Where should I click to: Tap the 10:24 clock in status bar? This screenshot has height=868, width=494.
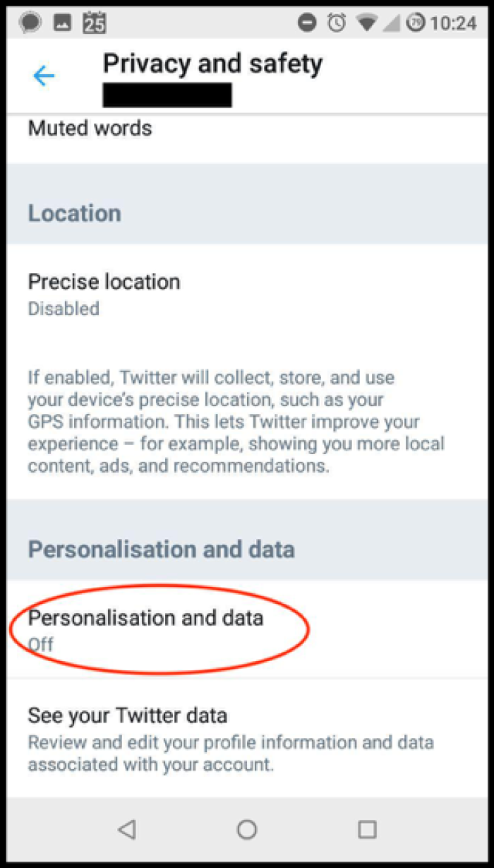(453, 23)
